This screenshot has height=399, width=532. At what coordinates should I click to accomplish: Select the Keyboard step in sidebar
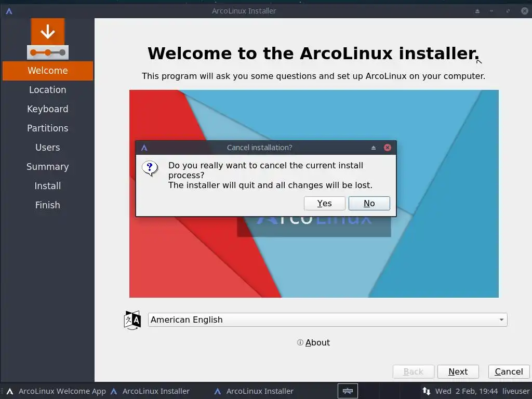(x=47, y=109)
